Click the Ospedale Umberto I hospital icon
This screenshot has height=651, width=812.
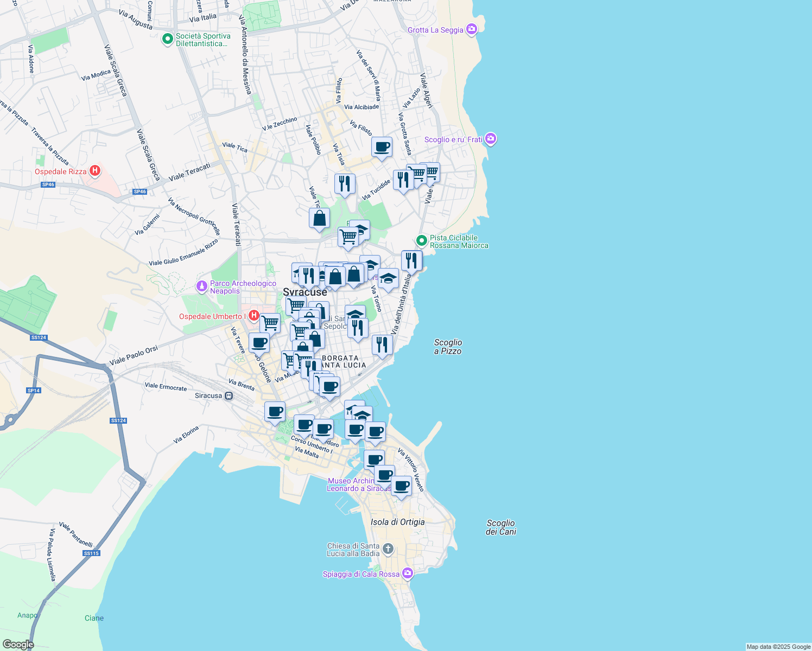coord(253,316)
